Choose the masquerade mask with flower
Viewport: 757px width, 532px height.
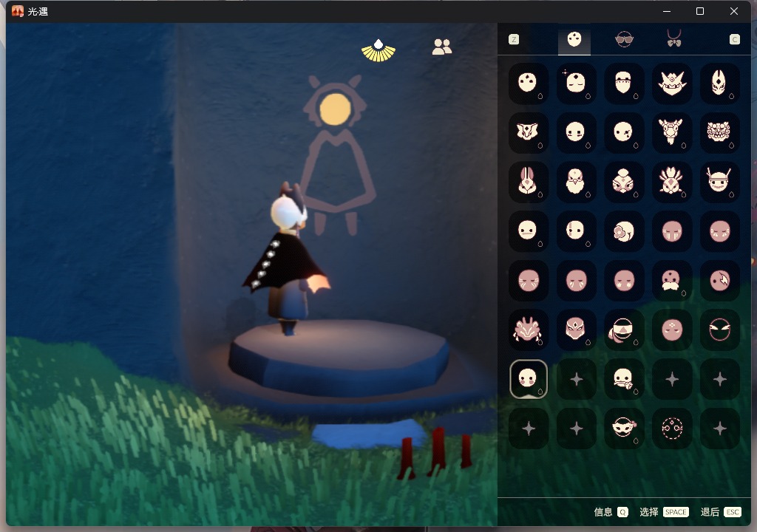[x=624, y=429]
